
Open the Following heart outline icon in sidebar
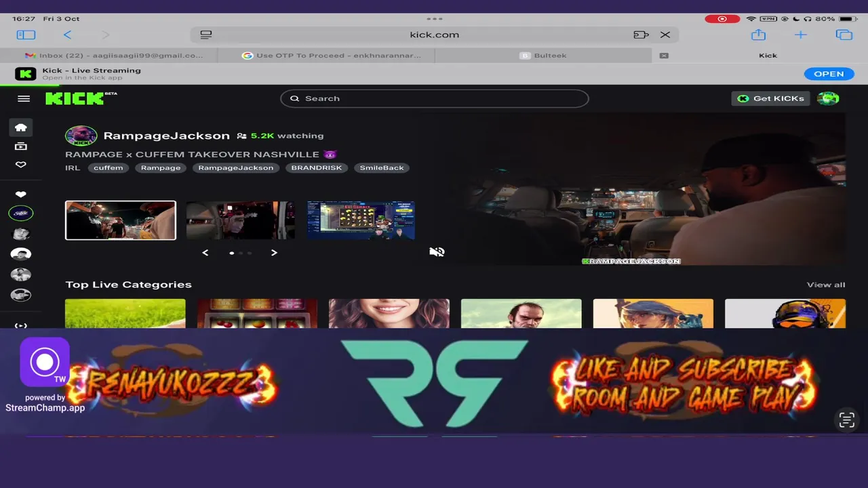coord(21,165)
